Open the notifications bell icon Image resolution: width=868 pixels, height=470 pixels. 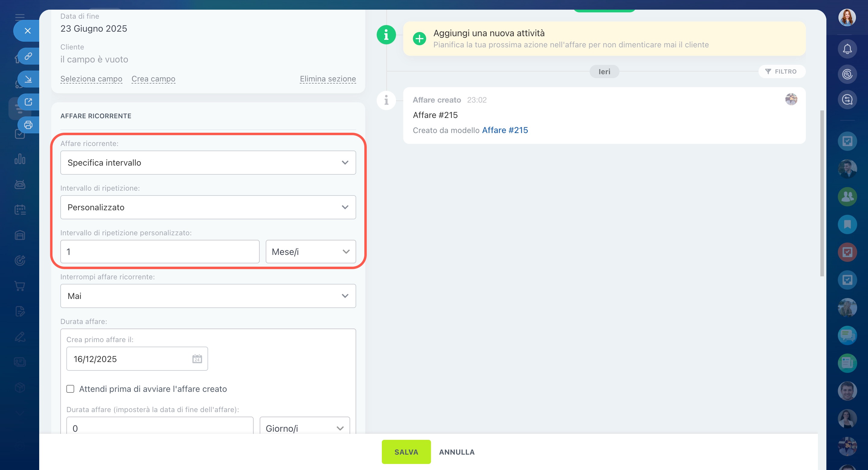coord(847,49)
